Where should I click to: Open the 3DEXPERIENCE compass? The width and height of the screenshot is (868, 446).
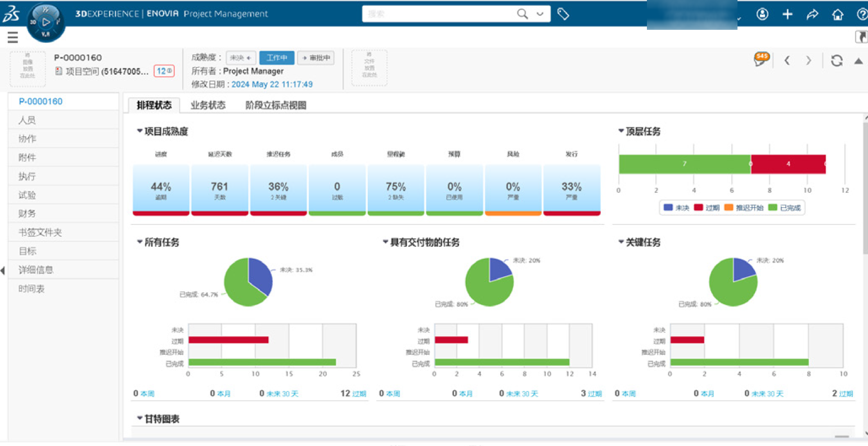click(x=46, y=22)
